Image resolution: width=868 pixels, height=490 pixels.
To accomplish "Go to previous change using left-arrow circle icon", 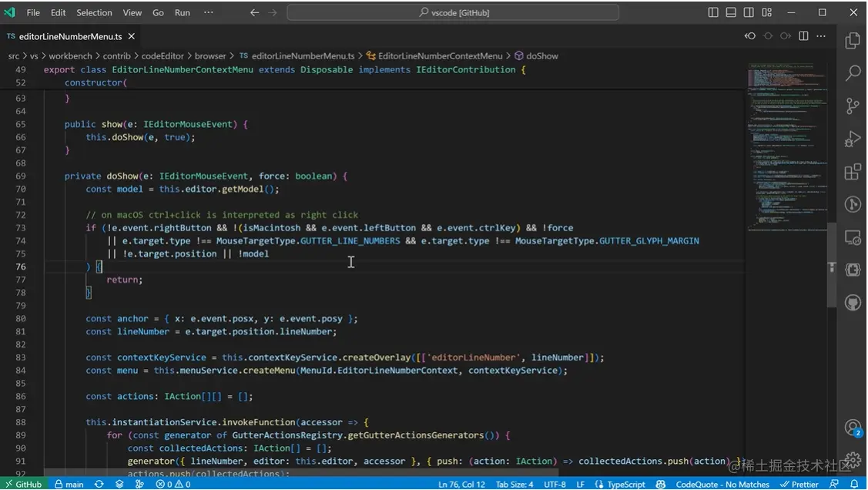I will 750,36.
